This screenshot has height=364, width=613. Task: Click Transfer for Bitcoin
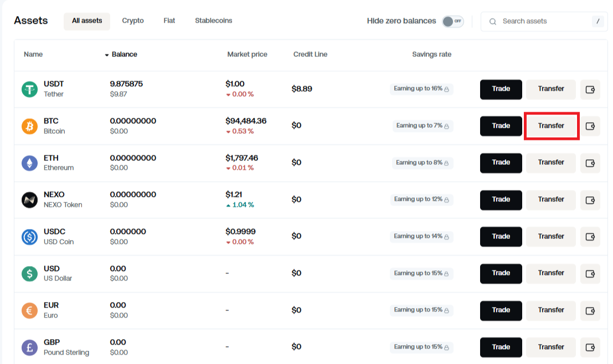(551, 126)
